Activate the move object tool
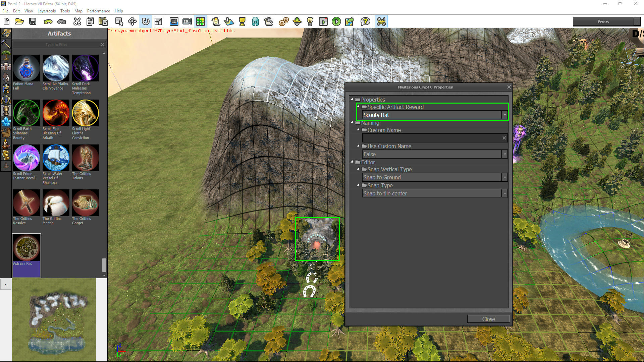This screenshot has width=644, height=362. (132, 22)
